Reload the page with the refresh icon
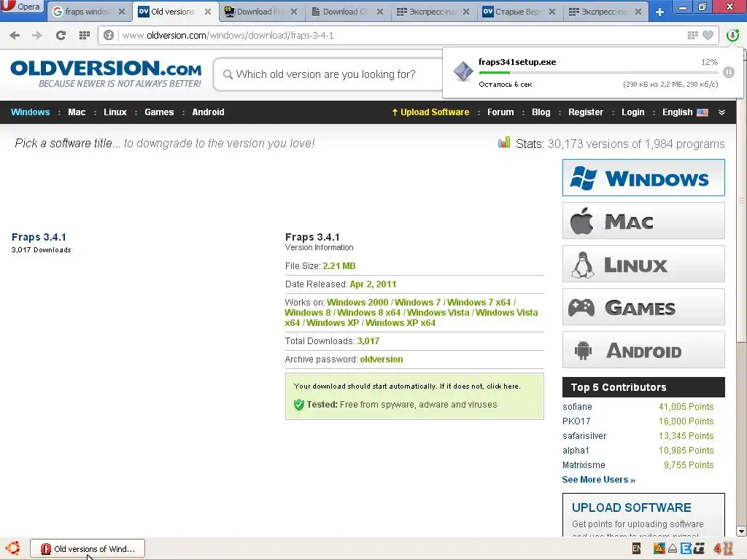 (61, 35)
